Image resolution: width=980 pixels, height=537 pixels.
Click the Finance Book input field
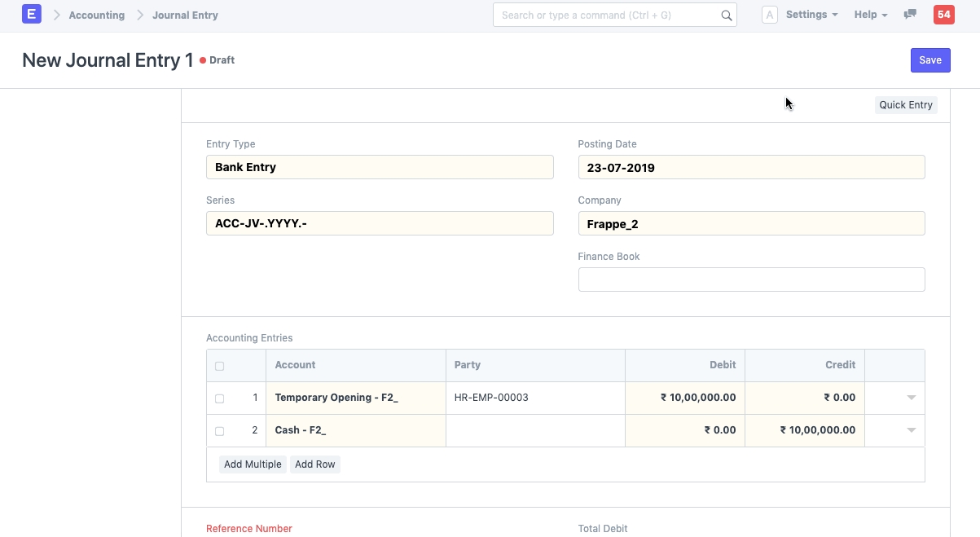(x=751, y=280)
